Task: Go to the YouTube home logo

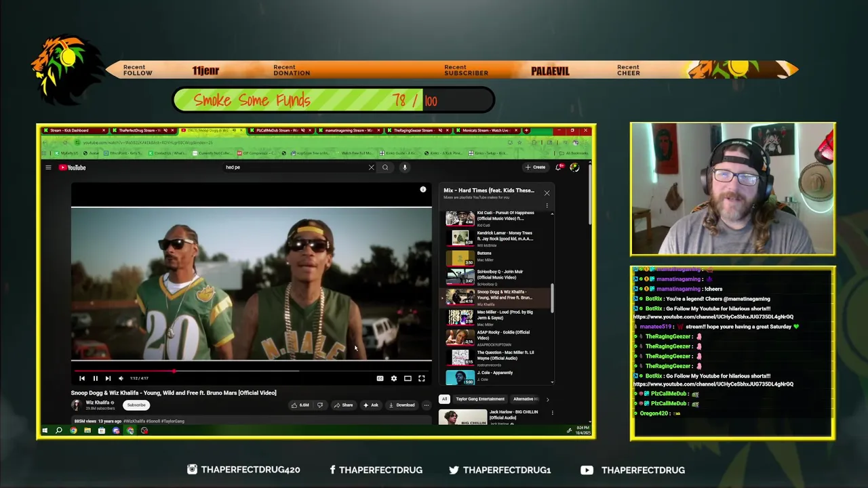Action: coord(72,167)
